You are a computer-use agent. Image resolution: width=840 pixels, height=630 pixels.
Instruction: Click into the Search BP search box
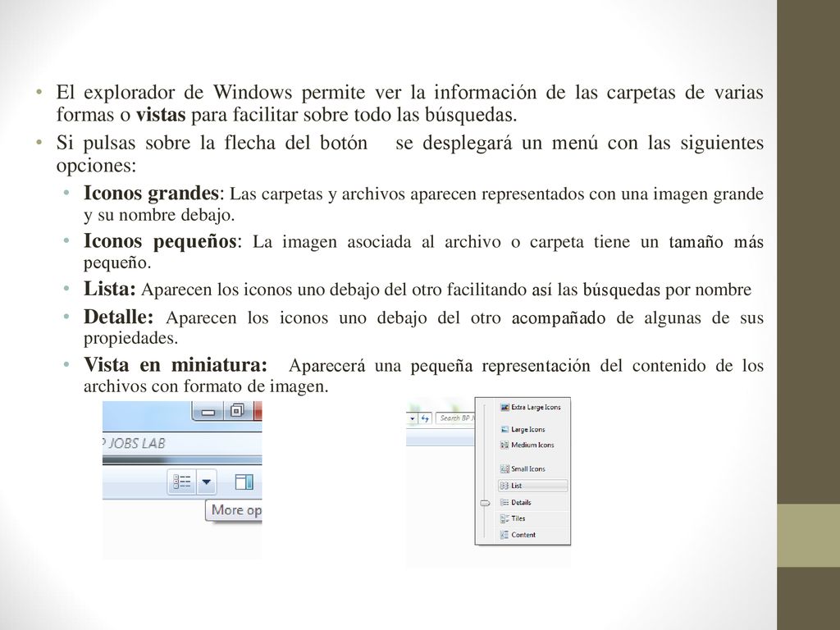(455, 418)
